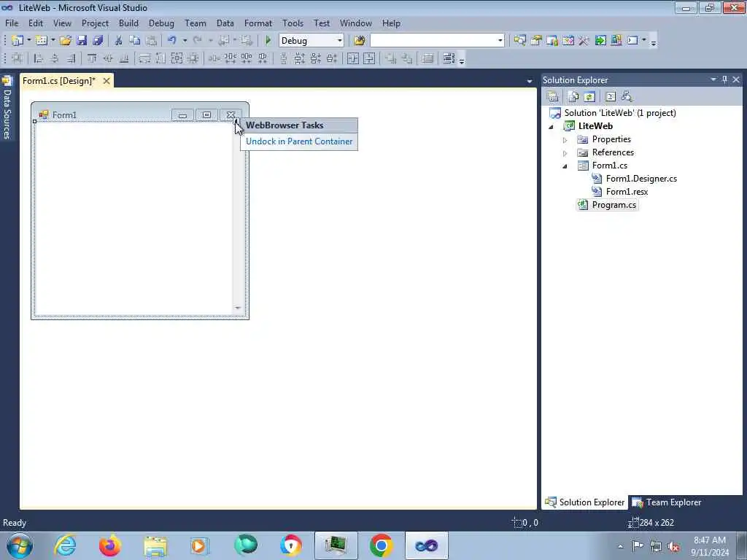Switch to the Solution Explorer bottom tab
The image size is (747, 560).
(584, 502)
